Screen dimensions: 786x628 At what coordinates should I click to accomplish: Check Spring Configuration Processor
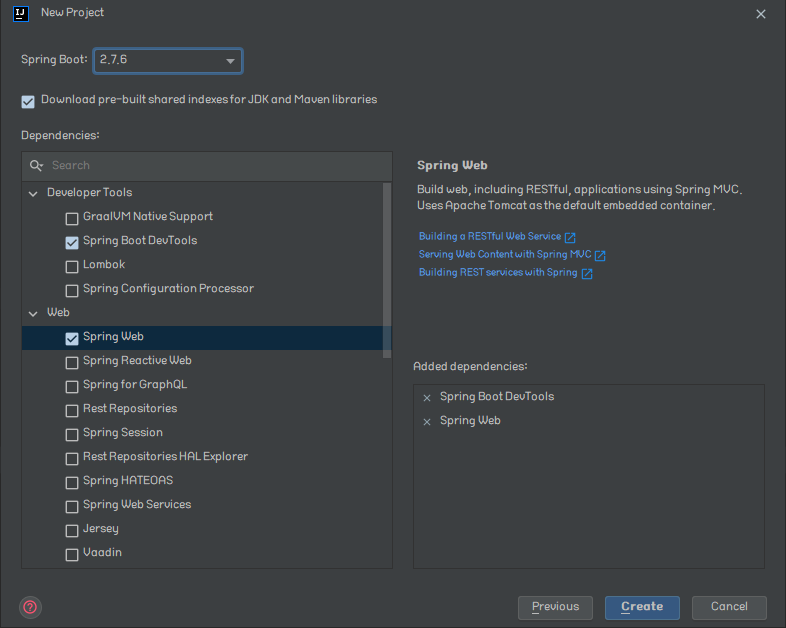point(72,291)
